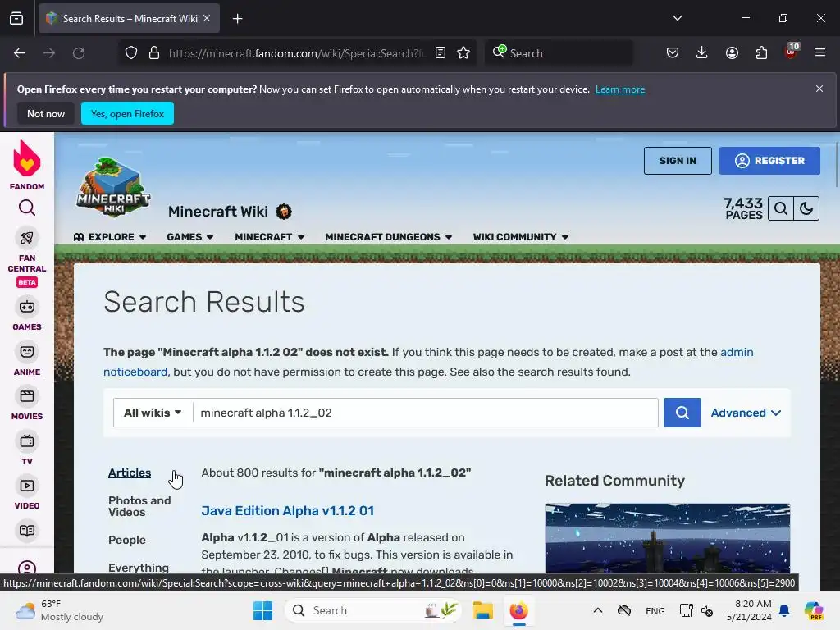Open the Windows Start button
Viewport: 840px width, 630px height.
pos(262,610)
